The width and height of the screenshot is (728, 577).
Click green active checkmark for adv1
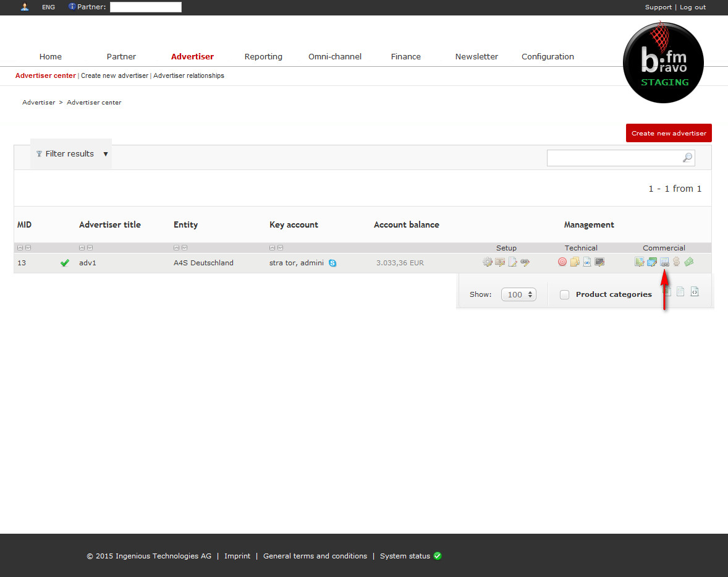64,263
